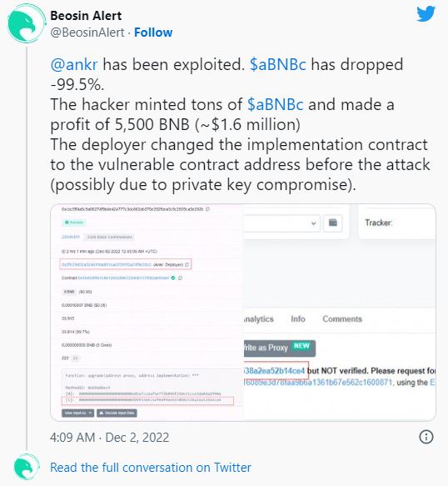This screenshot has height=486, width=448.
Task: Open the embedded transaction screenshot
Action: [x=243, y=313]
